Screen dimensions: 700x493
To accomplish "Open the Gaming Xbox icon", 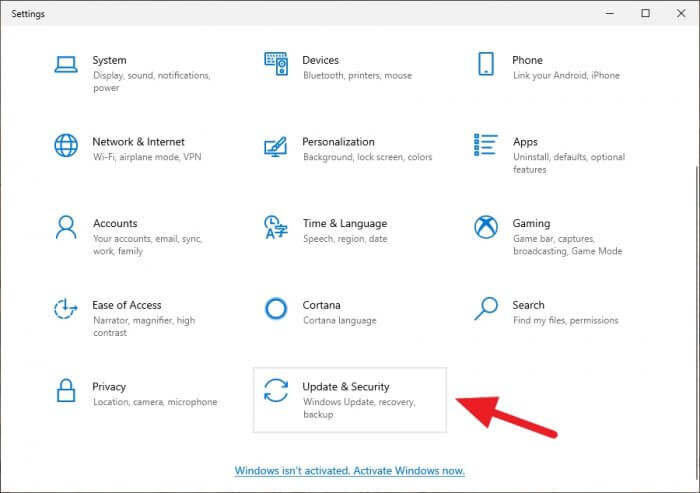I will coord(486,227).
